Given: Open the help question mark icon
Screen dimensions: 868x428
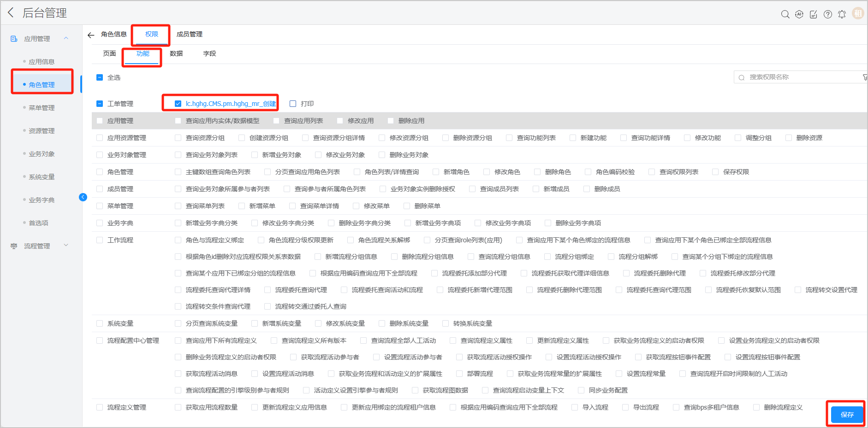Looking at the screenshot, I should click(x=828, y=14).
